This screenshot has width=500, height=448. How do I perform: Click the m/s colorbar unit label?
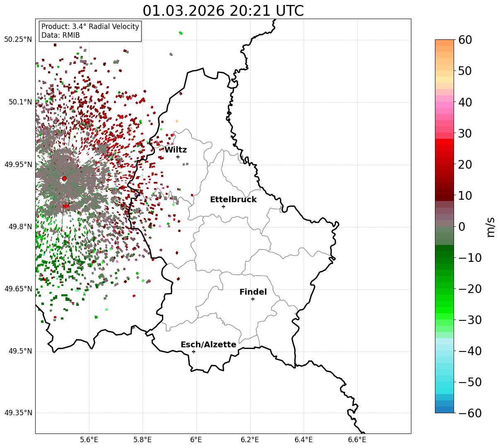tap(491, 226)
